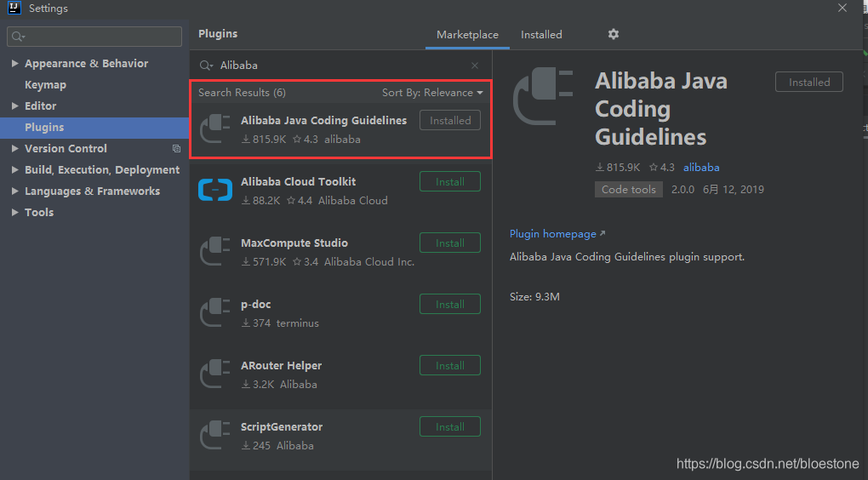
Task: Click the Code tools tag
Action: (628, 189)
